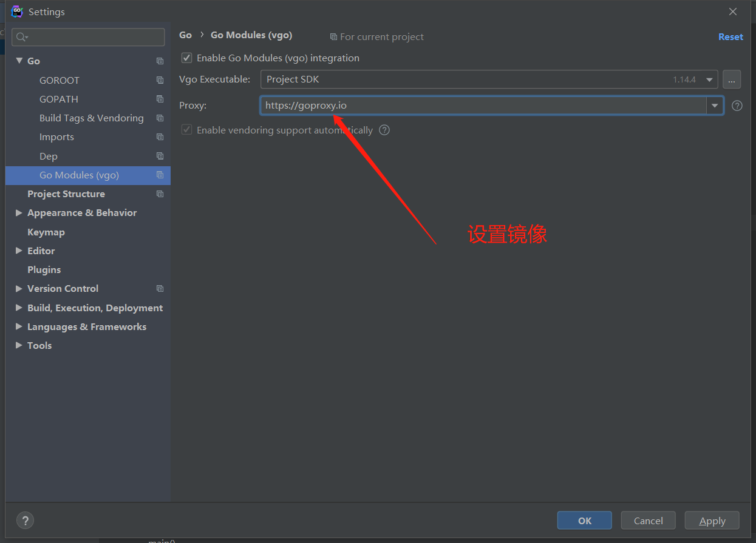Click the Go breadcrumb in the header
Viewport: 756px width, 543px height.
tap(185, 35)
